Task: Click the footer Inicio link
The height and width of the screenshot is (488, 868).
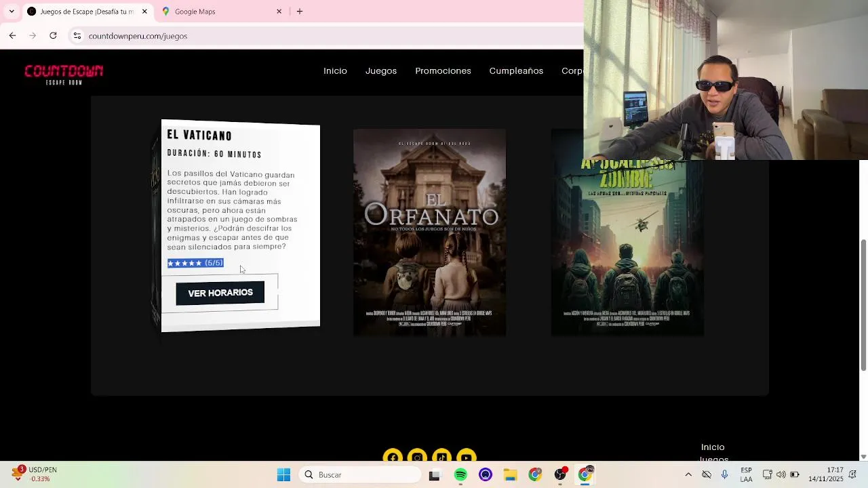Action: tap(713, 447)
